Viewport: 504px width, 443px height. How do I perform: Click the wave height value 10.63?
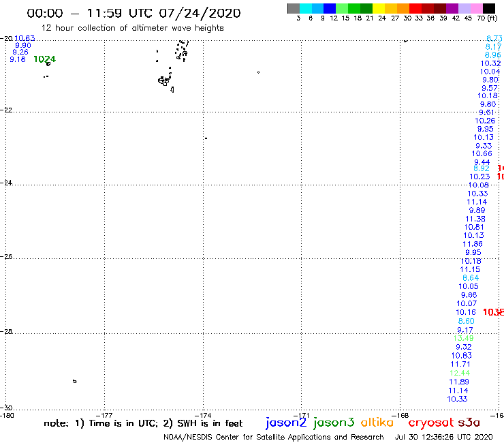pyautogui.click(x=25, y=38)
